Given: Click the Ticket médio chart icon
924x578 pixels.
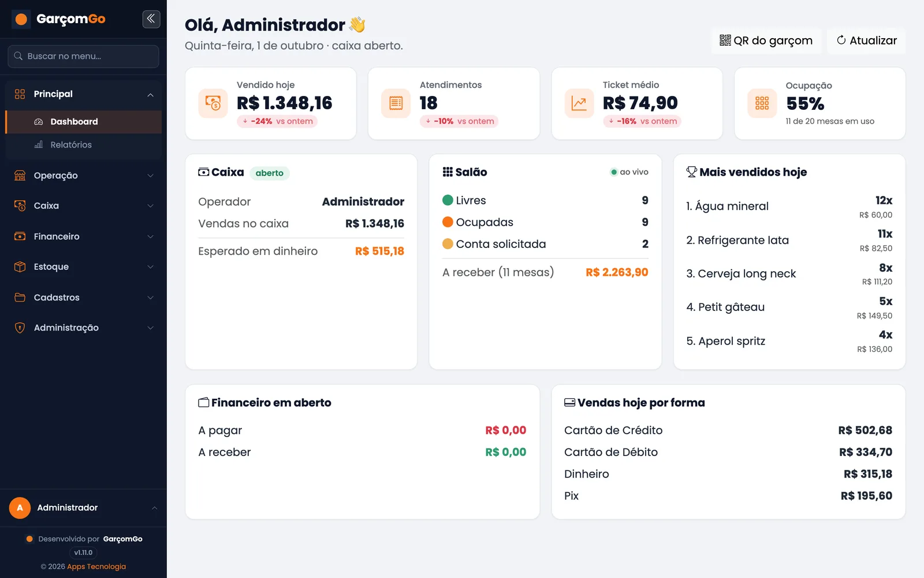Looking at the screenshot, I should pyautogui.click(x=579, y=103).
